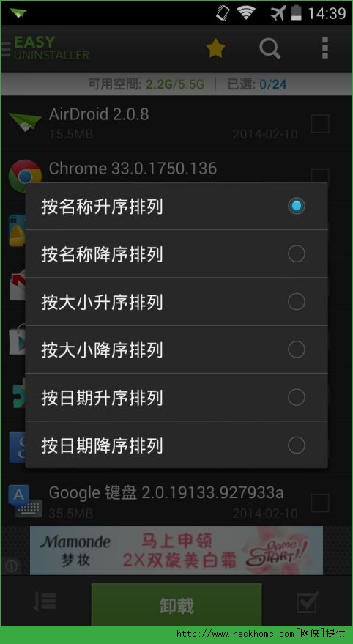Choose the 按大小降序排列 sort option
353x644 pixels.
pos(176,349)
